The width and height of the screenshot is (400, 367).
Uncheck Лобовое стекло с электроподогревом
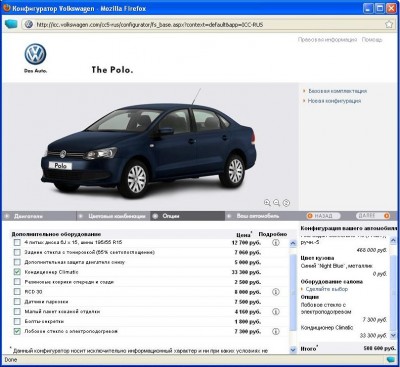click(17, 331)
